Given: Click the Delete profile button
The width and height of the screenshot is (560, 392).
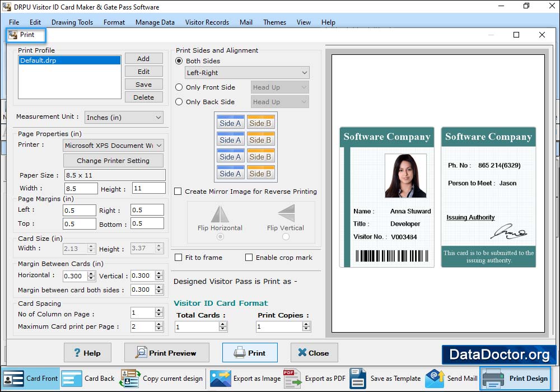Looking at the screenshot, I should click(x=143, y=97).
